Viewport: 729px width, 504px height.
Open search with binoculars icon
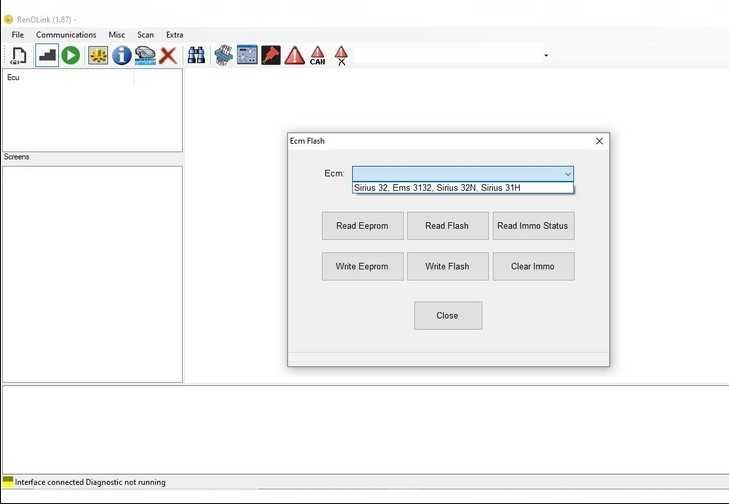pos(196,56)
